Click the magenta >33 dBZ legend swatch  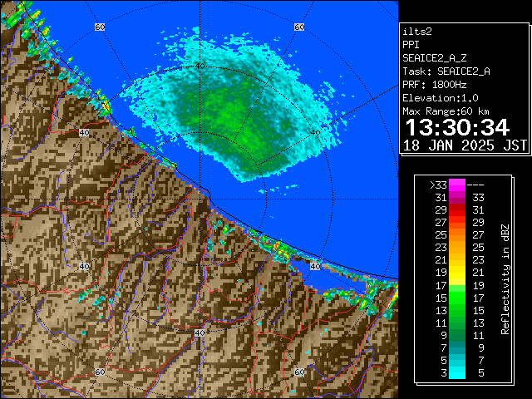point(457,185)
